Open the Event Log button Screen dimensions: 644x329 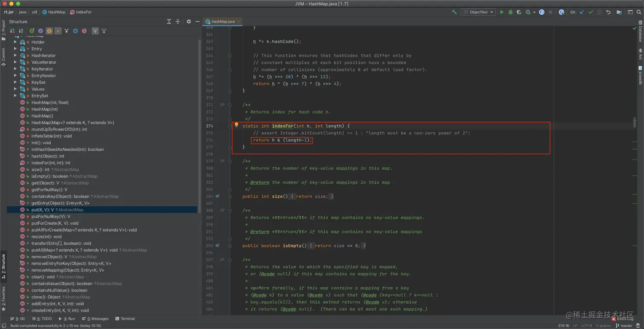[x=622, y=319]
